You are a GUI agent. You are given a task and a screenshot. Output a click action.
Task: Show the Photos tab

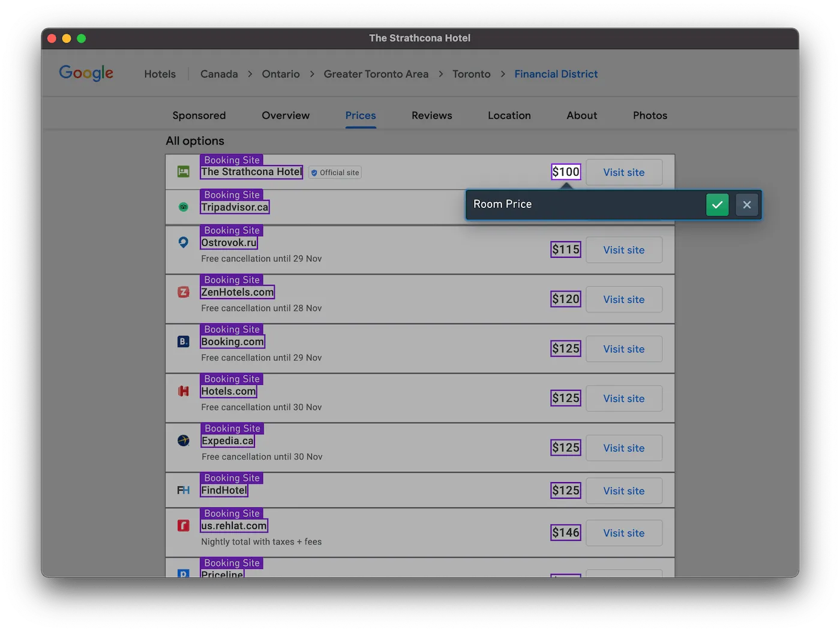pyautogui.click(x=650, y=115)
